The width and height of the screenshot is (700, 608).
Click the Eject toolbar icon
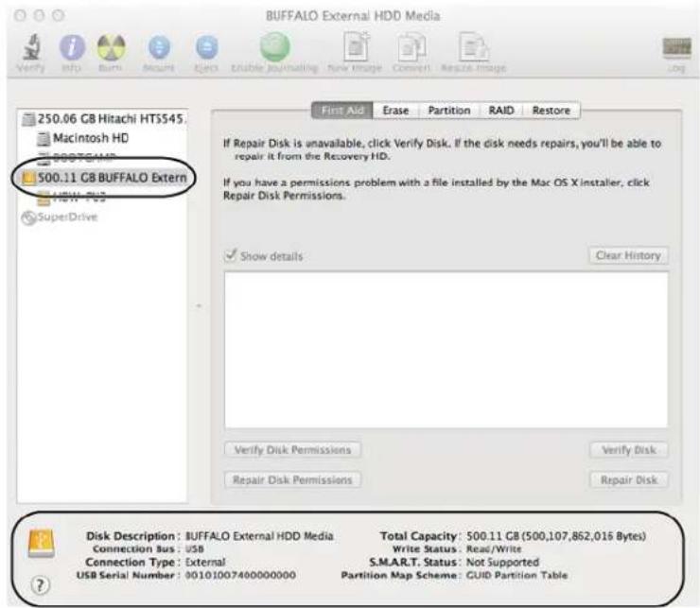point(207,47)
